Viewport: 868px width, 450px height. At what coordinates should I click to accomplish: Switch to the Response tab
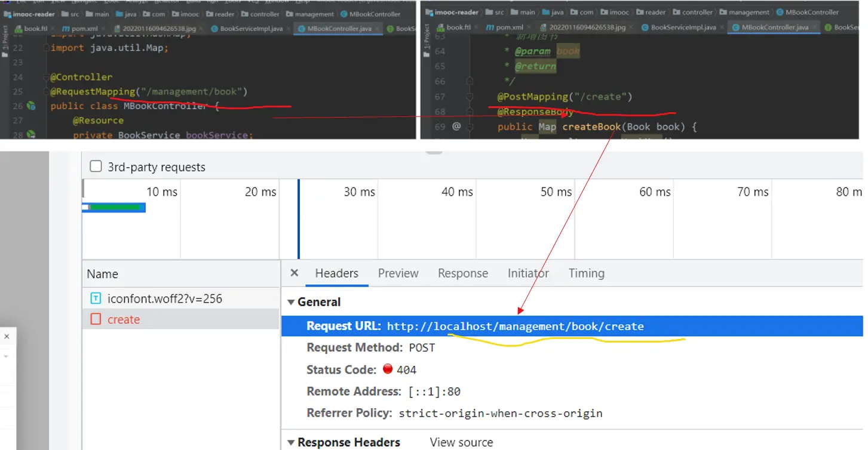tap(463, 273)
